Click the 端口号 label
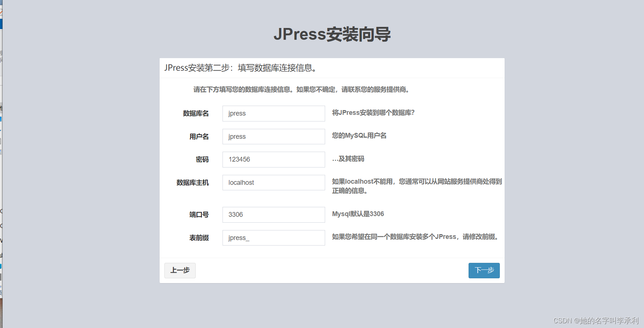The height and width of the screenshot is (328, 644). 199,215
